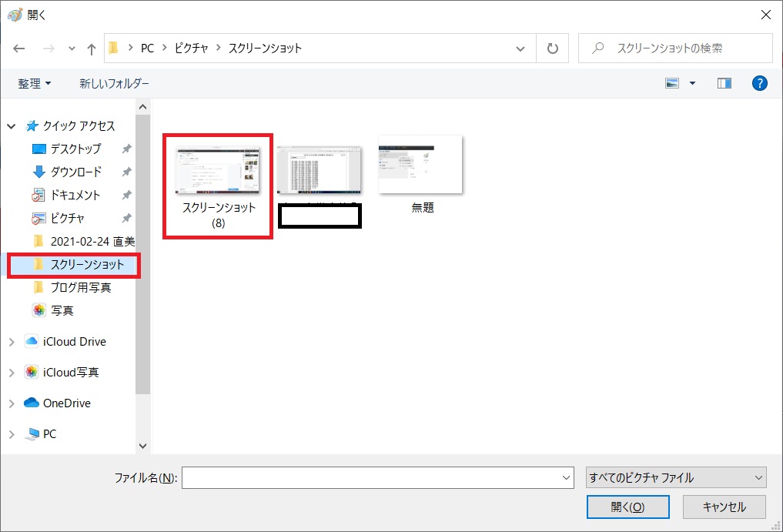783x532 pixels.
Task: Go up one folder level
Action: tap(92, 49)
